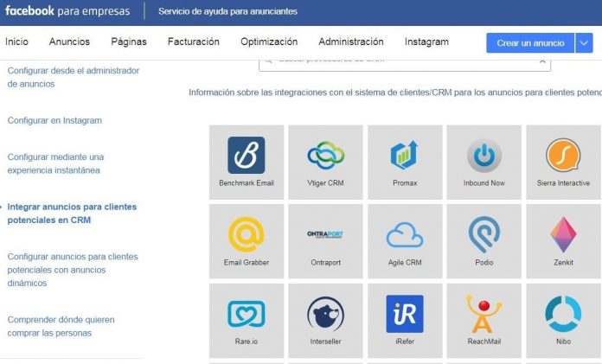Focus the CRM provider search field

pyautogui.click(x=405, y=65)
